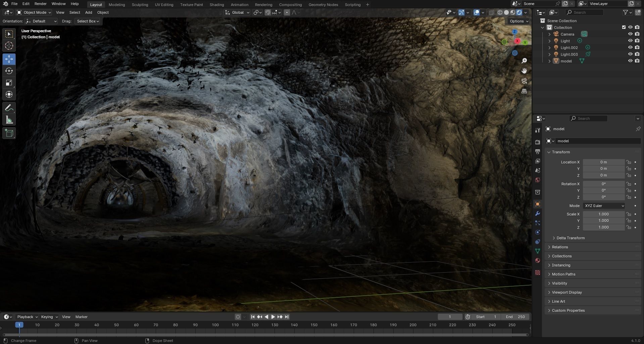Open the Render properties tab

pyautogui.click(x=538, y=142)
